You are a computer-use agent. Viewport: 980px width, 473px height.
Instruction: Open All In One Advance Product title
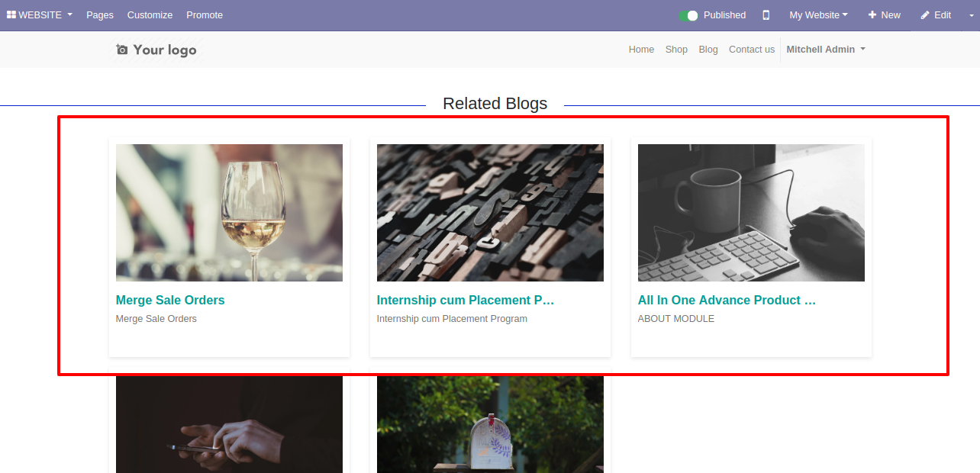pos(727,300)
